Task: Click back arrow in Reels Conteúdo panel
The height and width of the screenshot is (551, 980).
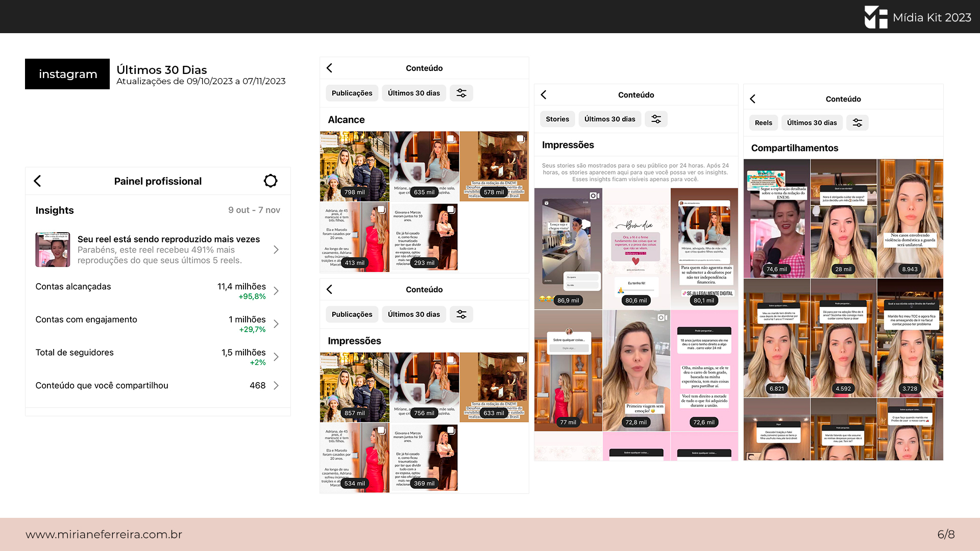Action: (752, 99)
